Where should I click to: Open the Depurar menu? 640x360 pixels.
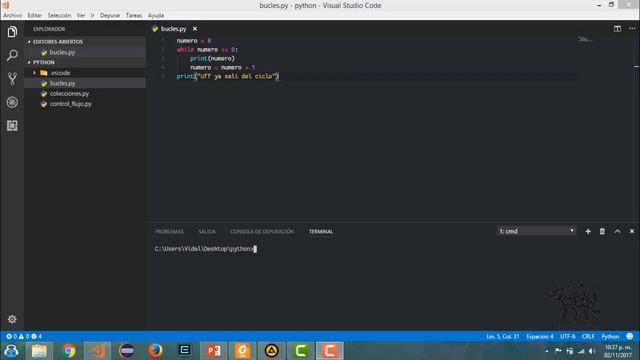(x=110, y=15)
